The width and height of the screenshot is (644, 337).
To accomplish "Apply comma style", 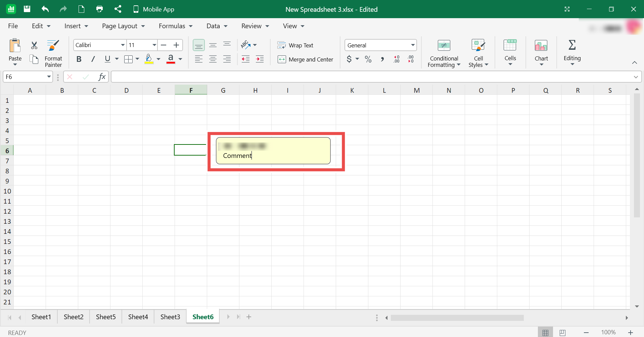I will (382, 59).
